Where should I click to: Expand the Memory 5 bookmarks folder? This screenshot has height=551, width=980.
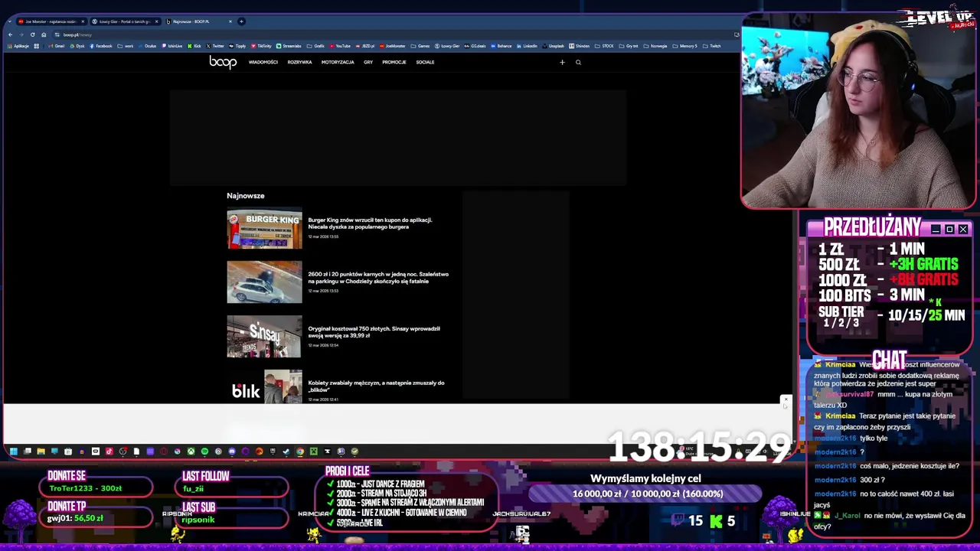685,46
